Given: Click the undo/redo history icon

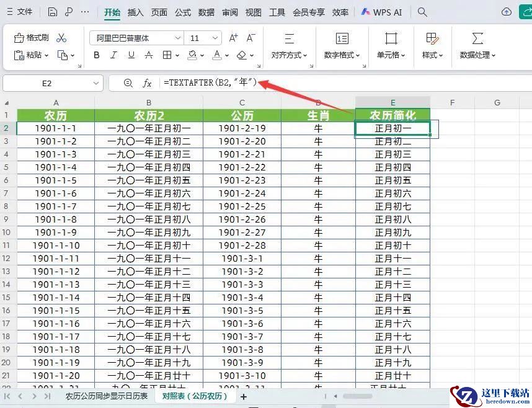Looking at the screenshot, I should click(69, 12).
